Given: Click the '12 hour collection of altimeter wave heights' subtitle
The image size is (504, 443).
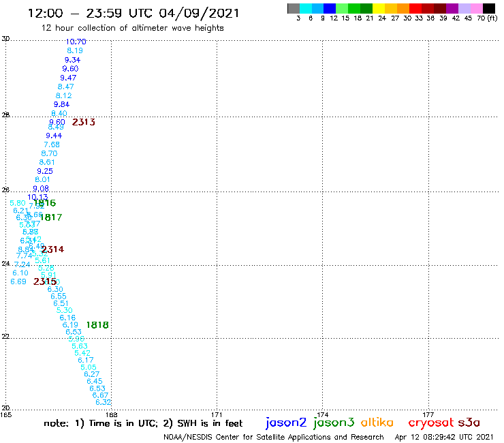Looking at the screenshot, I should [x=132, y=28].
